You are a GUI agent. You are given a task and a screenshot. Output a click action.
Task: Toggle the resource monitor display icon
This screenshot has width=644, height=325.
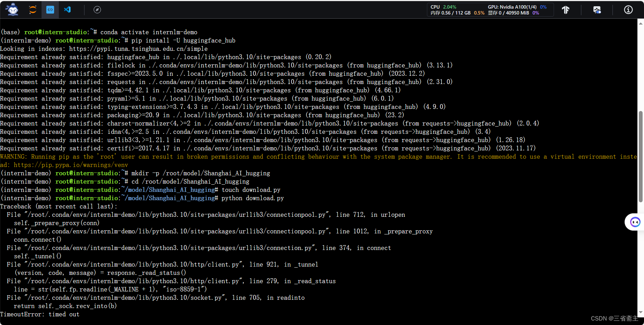click(x=597, y=10)
